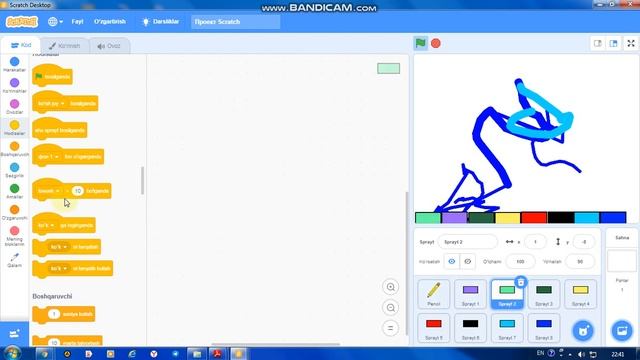
Task: Click the add extension button
Action: click(14, 334)
